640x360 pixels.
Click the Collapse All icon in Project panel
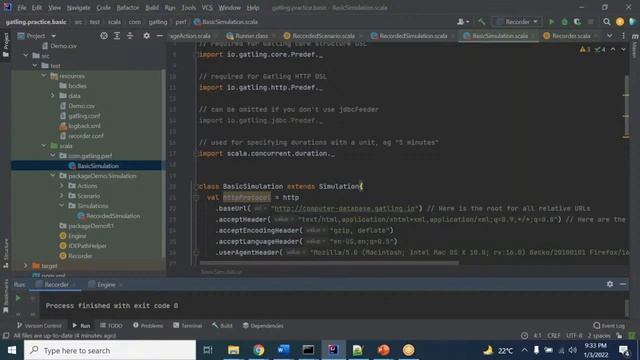(130, 36)
